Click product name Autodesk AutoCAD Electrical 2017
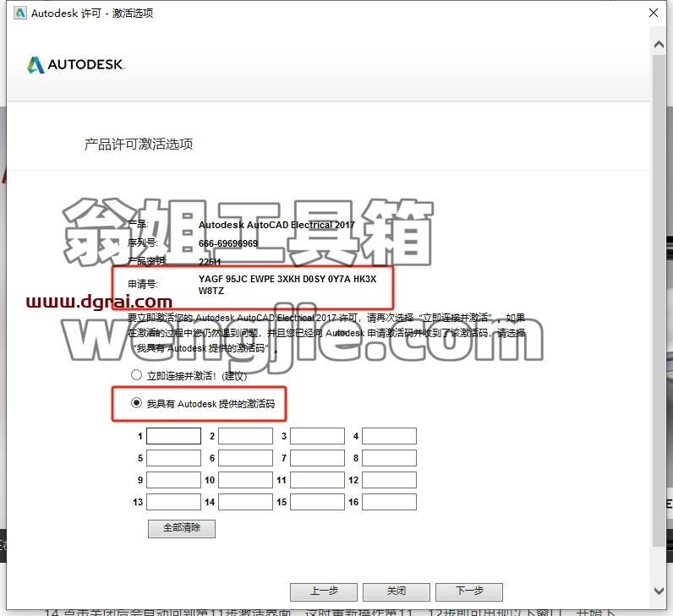 point(276,225)
